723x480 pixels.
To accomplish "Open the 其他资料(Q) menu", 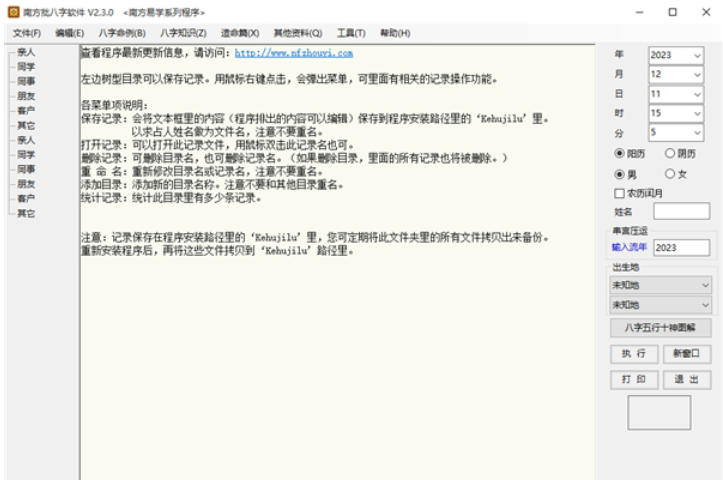I will tap(298, 33).
